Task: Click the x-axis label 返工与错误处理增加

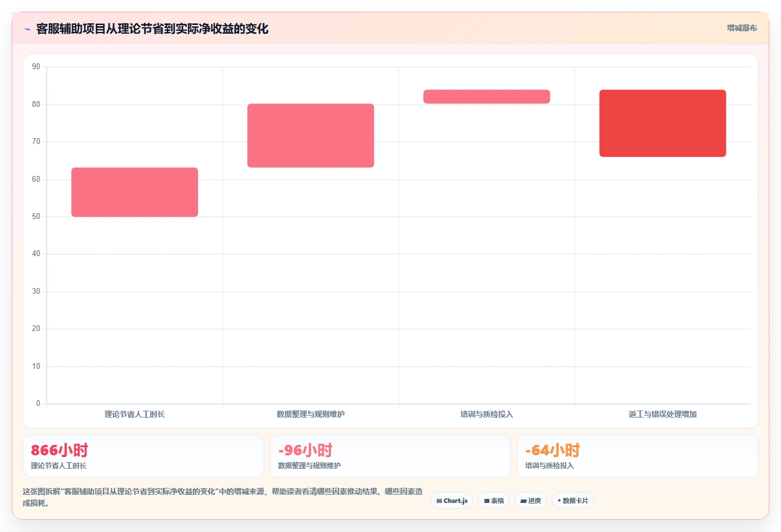Action: (663, 414)
